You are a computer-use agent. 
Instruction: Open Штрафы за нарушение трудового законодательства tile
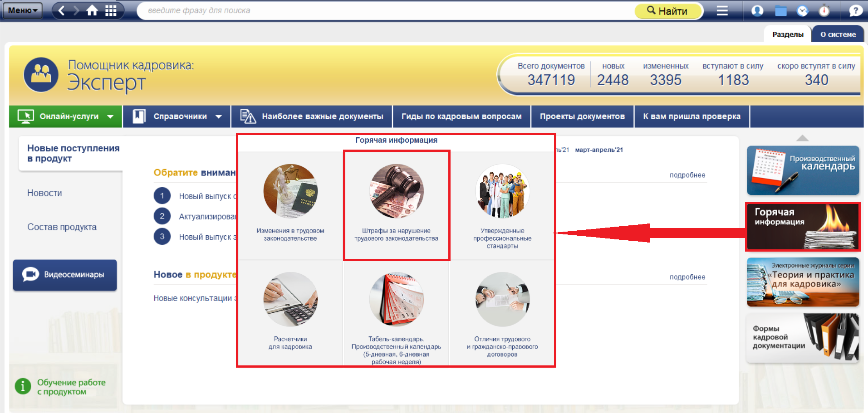pyautogui.click(x=397, y=205)
